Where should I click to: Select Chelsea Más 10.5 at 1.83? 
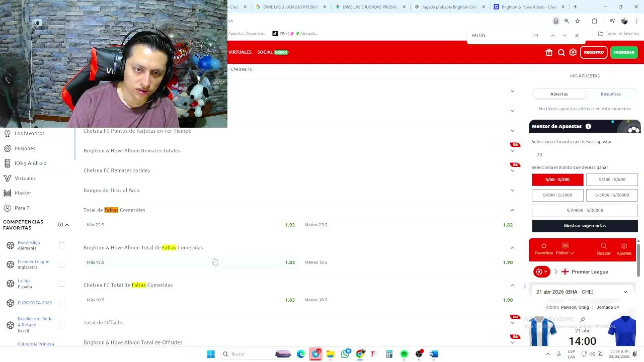(190, 300)
